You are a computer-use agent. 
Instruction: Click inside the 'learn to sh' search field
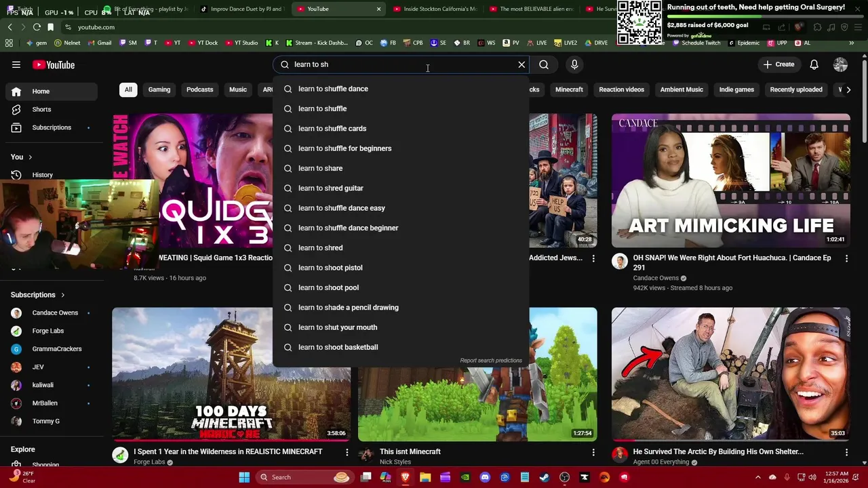click(x=400, y=64)
